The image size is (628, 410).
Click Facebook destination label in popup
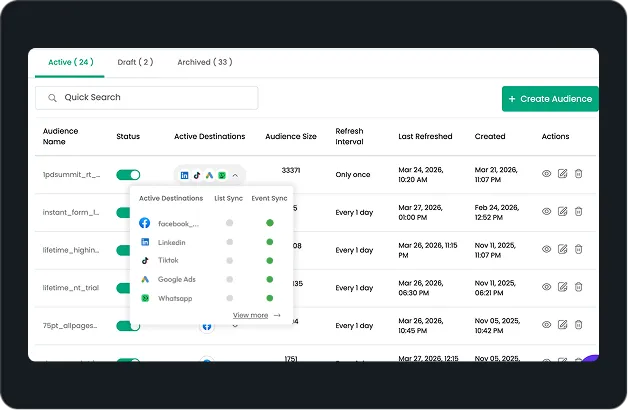(178, 224)
